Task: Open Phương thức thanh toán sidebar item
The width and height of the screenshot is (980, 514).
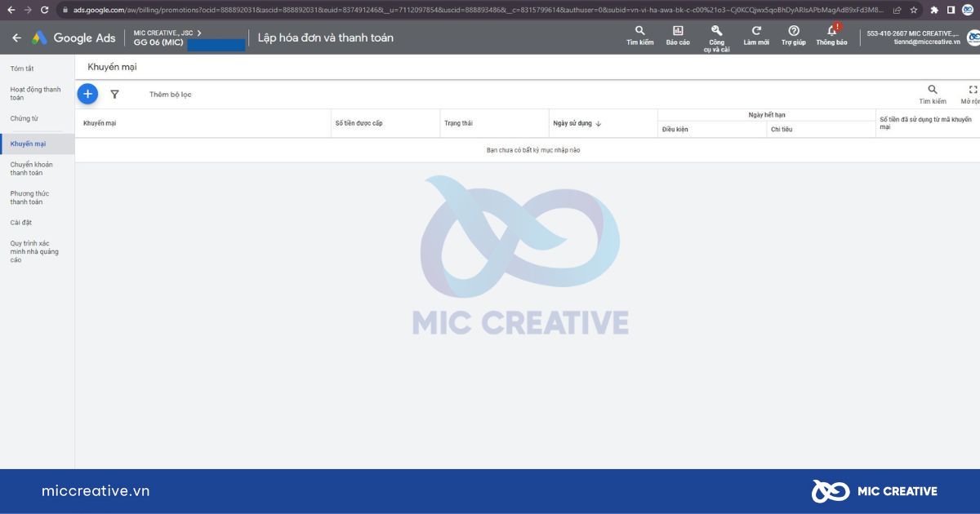Action: (x=29, y=197)
